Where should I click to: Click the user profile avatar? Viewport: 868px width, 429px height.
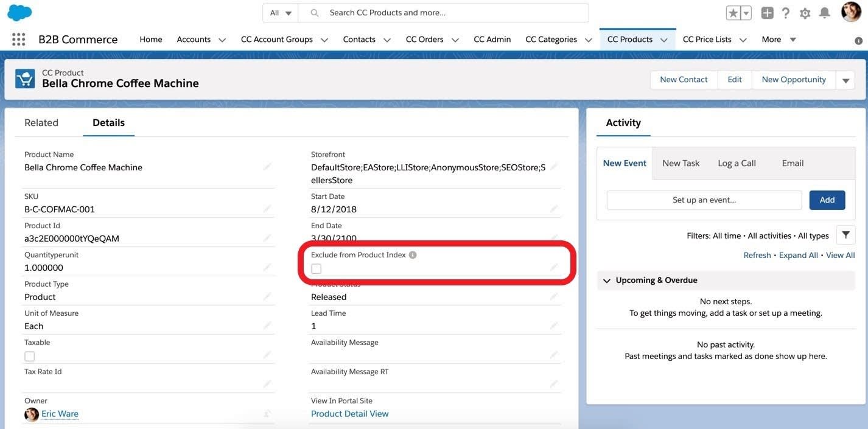click(851, 12)
